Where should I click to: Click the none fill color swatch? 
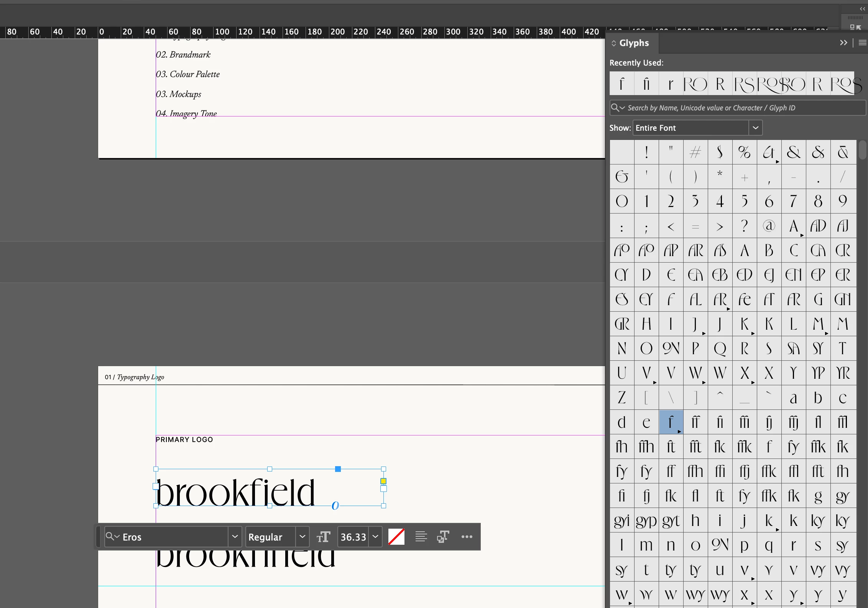[x=396, y=537]
